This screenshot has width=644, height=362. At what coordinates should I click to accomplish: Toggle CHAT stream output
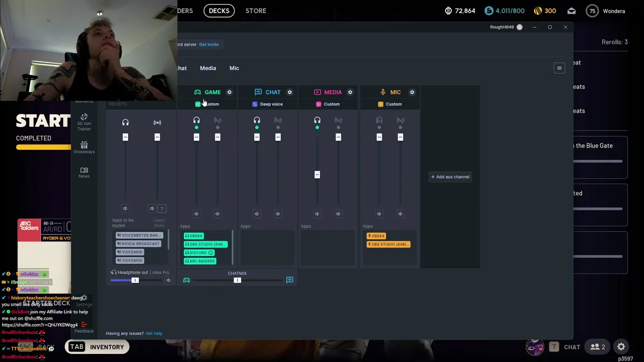point(278,120)
